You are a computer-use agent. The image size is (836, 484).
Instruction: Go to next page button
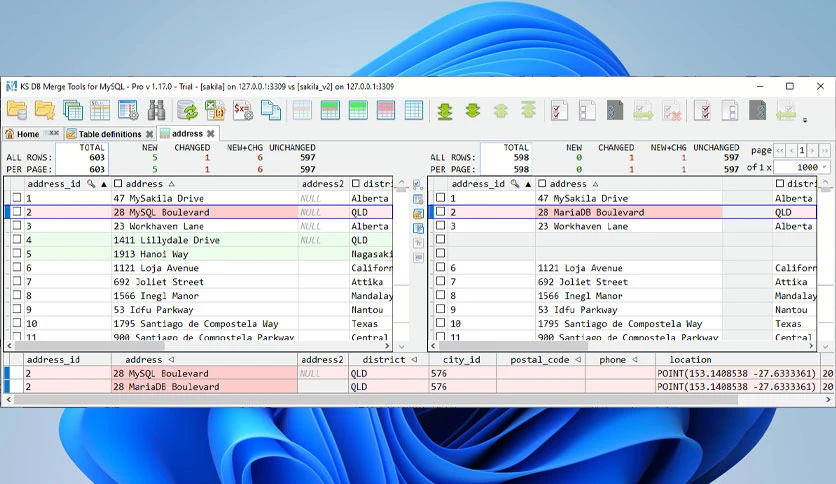(x=813, y=151)
